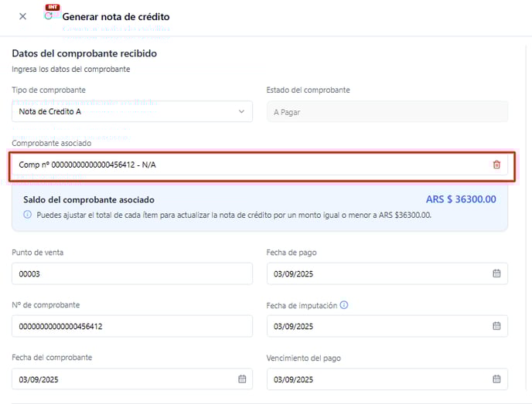Open the Fecha de pago calendar icon
Image resolution: width=532 pixels, height=404 pixels.
tap(496, 273)
